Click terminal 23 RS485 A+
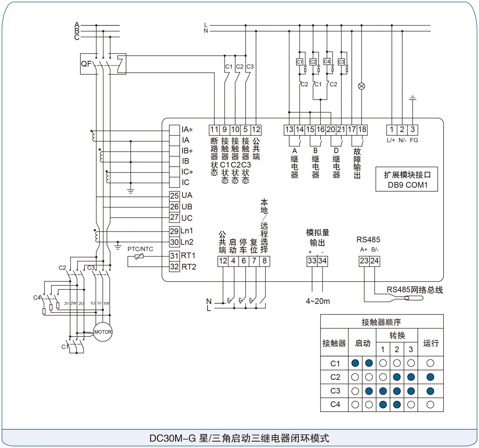 point(364,261)
